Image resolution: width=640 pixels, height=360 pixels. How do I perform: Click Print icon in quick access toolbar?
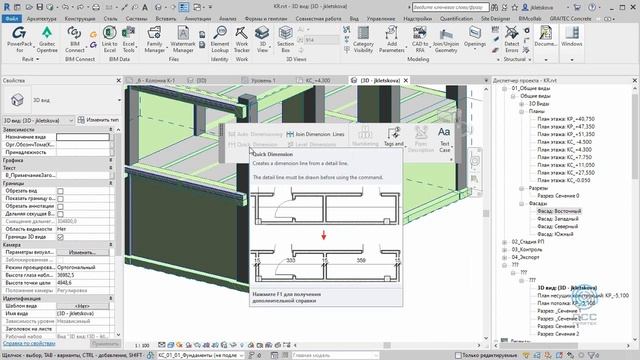(96, 7)
